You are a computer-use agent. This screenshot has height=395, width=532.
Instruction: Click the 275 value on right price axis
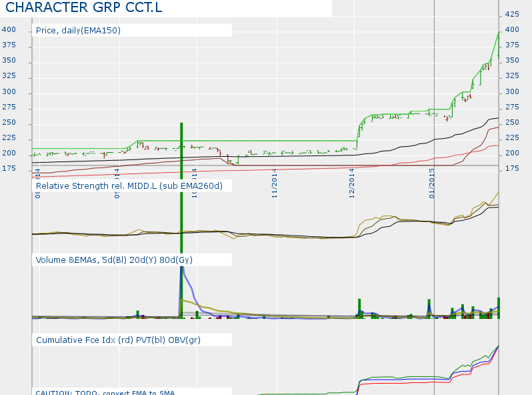(x=512, y=107)
